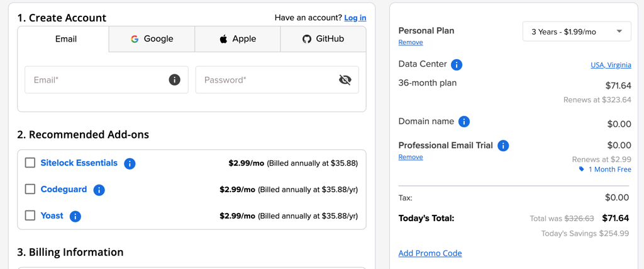This screenshot has height=269, width=644.
Task: Click the 36-month plan label
Action: (428, 83)
